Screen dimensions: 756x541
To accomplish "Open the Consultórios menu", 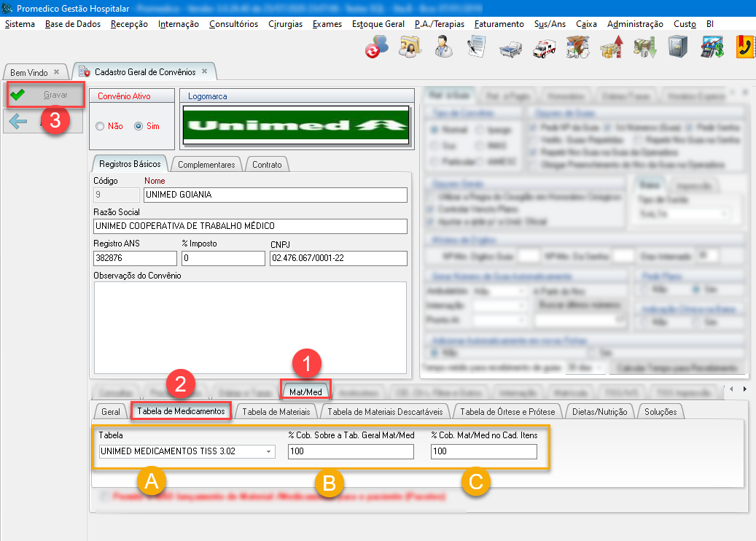I will coord(233,24).
